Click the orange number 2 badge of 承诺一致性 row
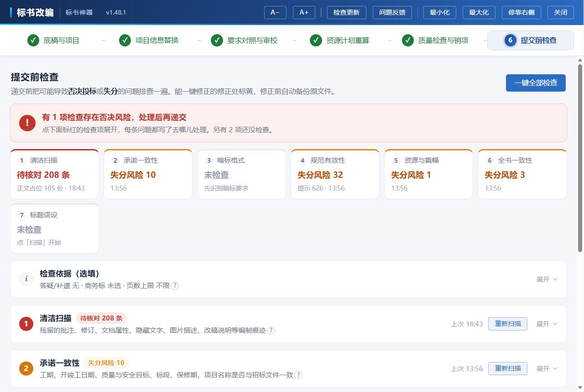The width and height of the screenshot is (584, 392). point(26,368)
